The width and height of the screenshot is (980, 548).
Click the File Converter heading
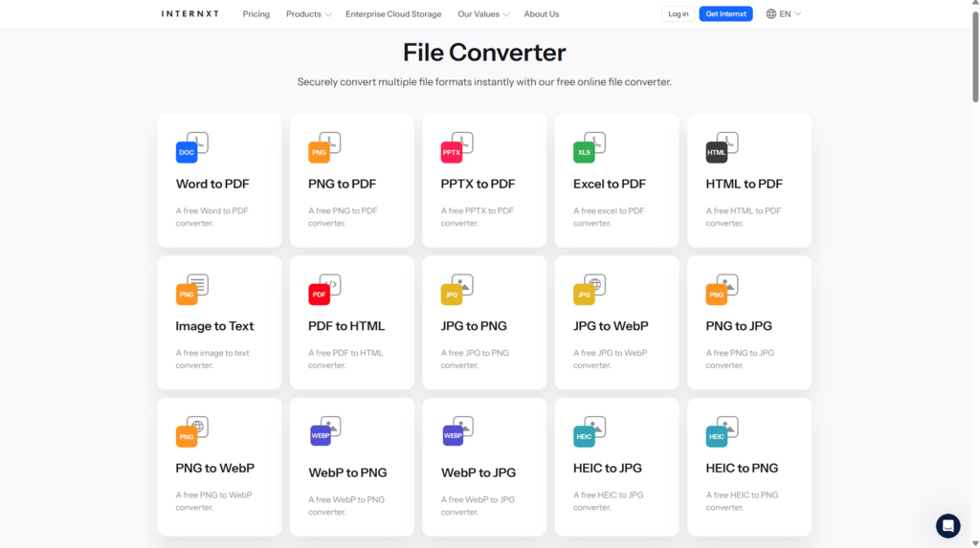click(x=484, y=53)
